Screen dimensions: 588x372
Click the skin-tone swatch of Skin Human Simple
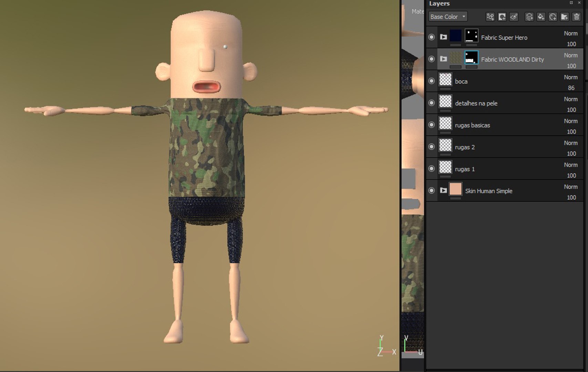pyautogui.click(x=455, y=189)
